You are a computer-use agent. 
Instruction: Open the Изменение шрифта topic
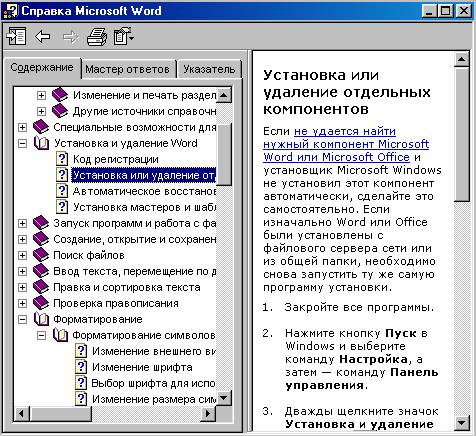click(142, 367)
